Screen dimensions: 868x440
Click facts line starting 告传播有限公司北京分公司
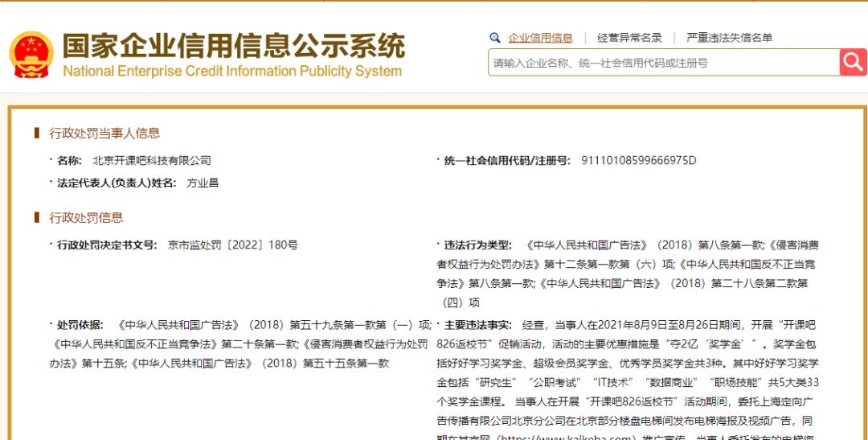[624, 421]
